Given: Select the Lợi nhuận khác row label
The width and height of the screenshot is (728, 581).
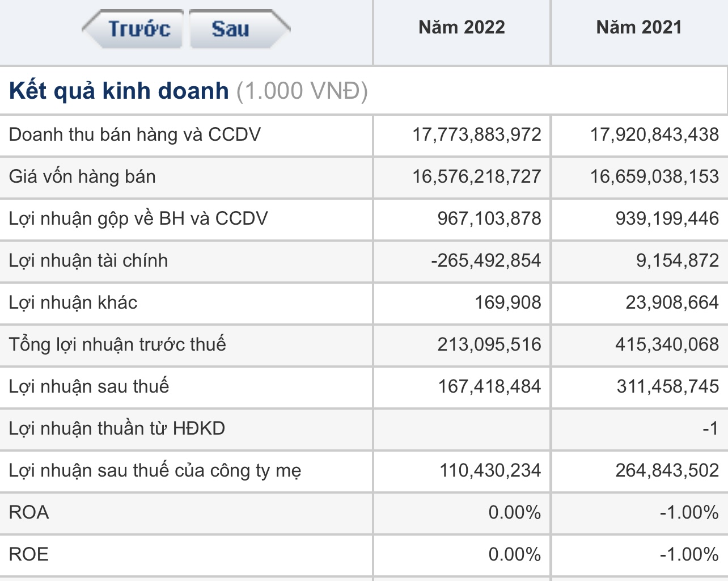Looking at the screenshot, I should 73,302.
